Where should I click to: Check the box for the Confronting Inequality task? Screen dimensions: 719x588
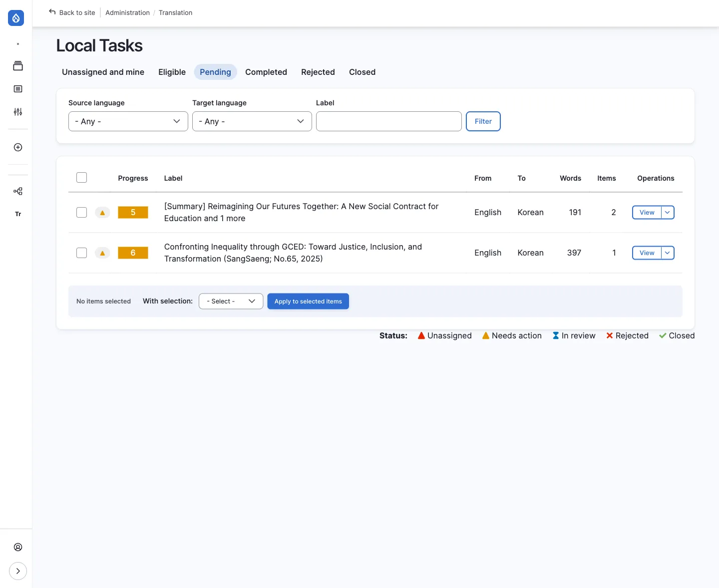[x=81, y=253]
